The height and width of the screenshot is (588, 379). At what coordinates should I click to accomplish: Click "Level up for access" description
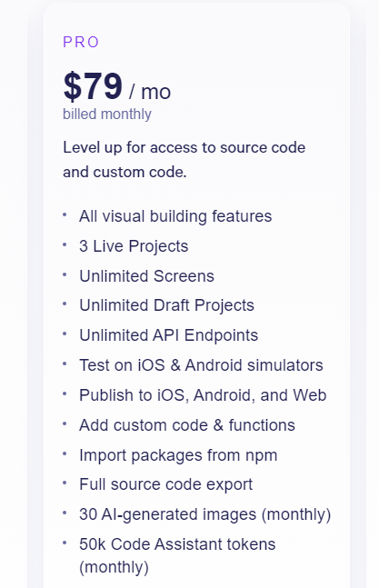185,160
